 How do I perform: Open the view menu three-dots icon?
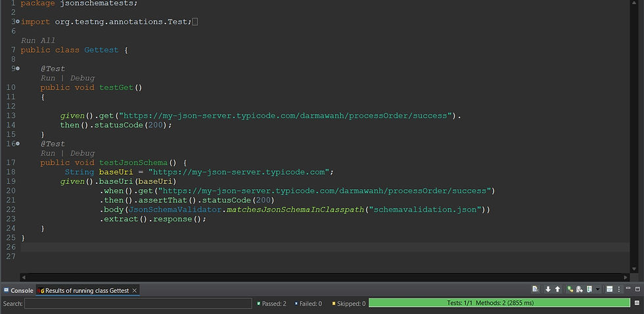tap(619, 289)
